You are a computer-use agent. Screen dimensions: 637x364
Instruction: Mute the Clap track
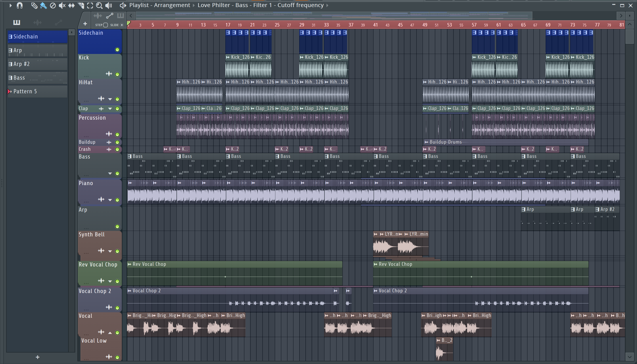tap(117, 109)
